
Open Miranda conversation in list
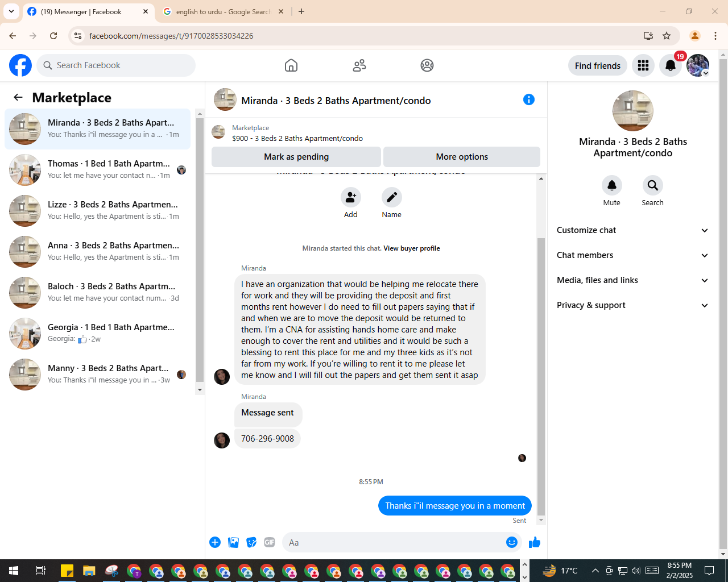(98, 129)
